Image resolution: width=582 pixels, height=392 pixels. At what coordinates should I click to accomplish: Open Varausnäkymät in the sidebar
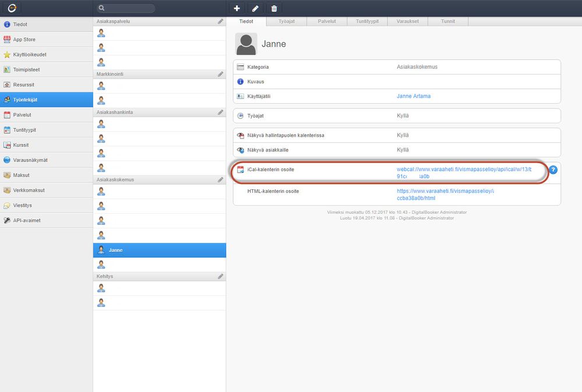pyautogui.click(x=47, y=160)
